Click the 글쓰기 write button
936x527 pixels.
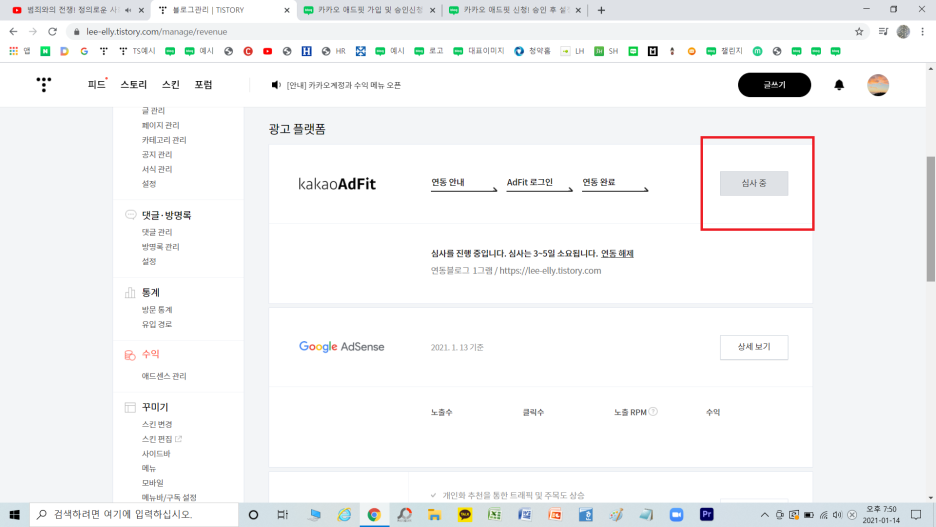click(774, 85)
